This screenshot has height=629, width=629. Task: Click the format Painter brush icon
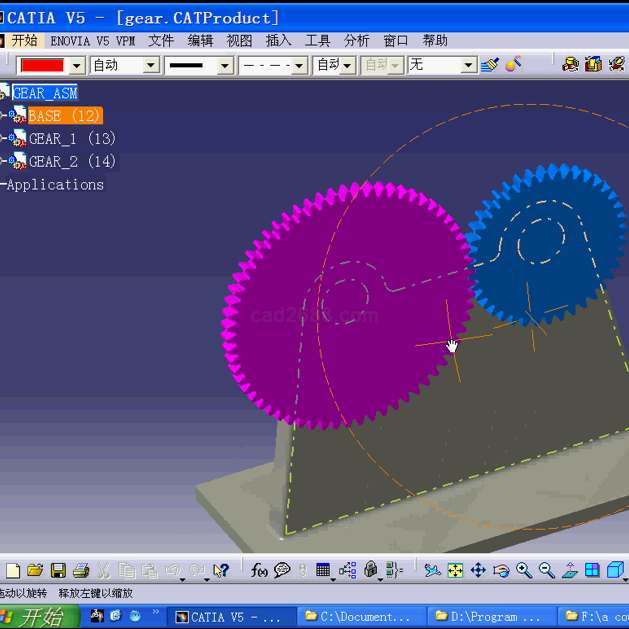(489, 65)
